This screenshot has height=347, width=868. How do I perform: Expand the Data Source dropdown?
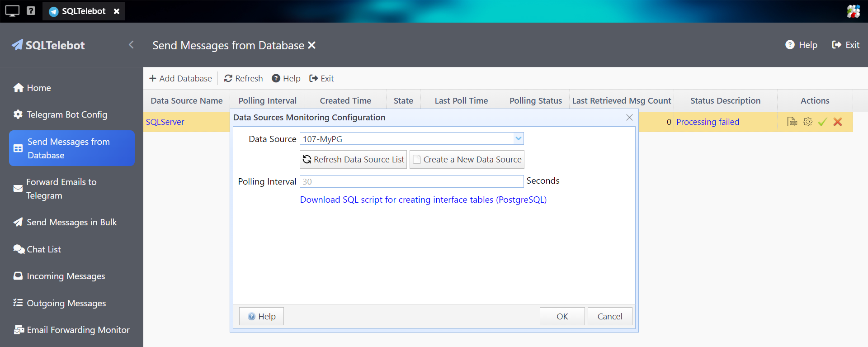point(518,138)
